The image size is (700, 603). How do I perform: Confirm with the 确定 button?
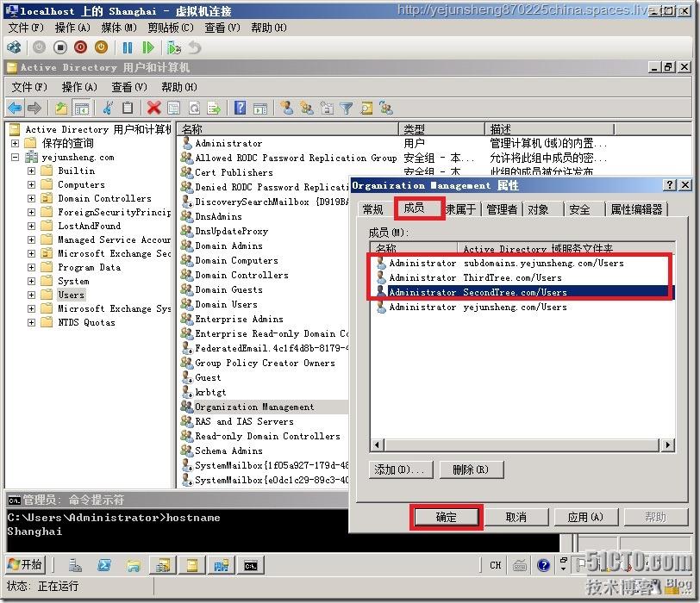click(446, 517)
